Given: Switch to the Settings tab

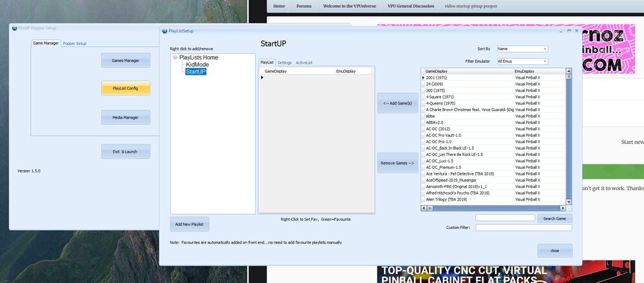Looking at the screenshot, I should pos(284,63).
